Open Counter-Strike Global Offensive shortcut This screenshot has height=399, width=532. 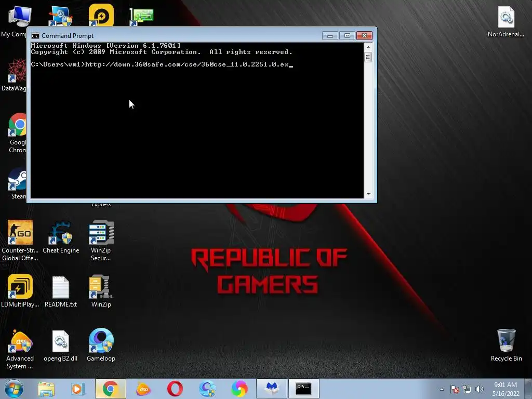[20, 232]
